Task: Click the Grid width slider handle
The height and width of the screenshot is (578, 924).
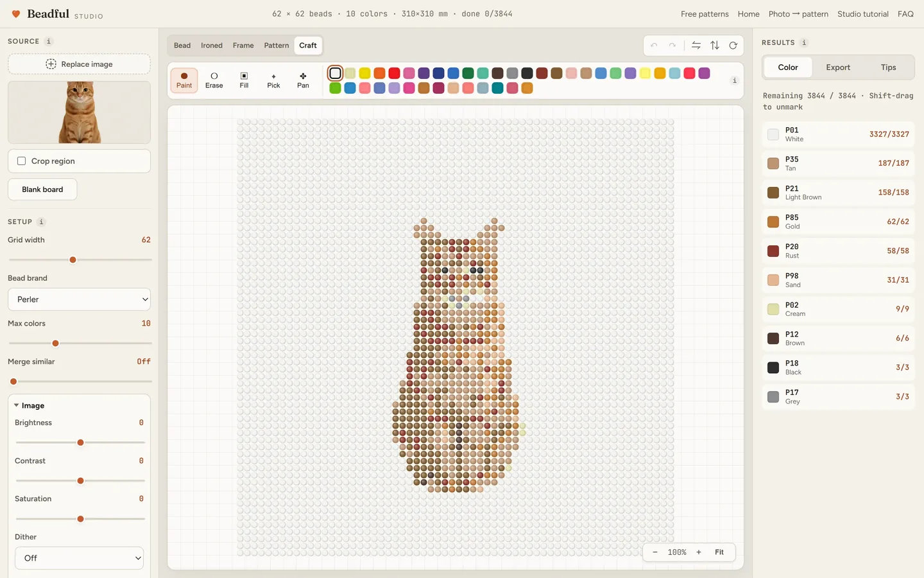Action: coord(73,260)
